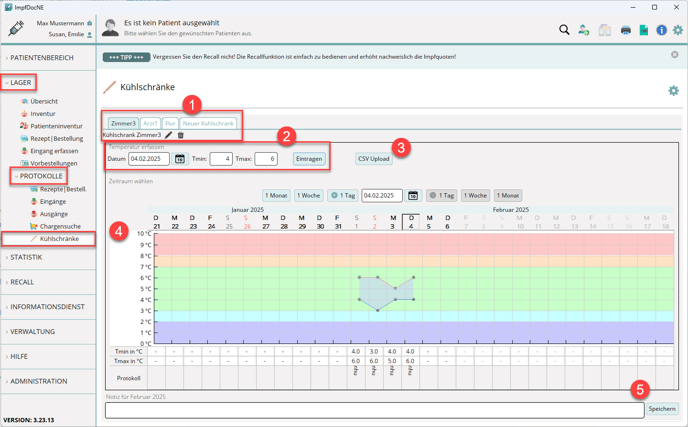Open the blue info icon
This screenshot has width=688, height=427.
(661, 30)
